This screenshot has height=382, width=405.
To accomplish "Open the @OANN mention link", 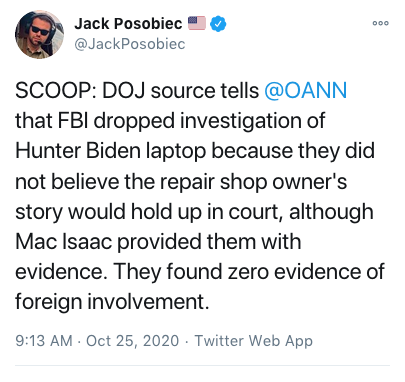I will [306, 90].
